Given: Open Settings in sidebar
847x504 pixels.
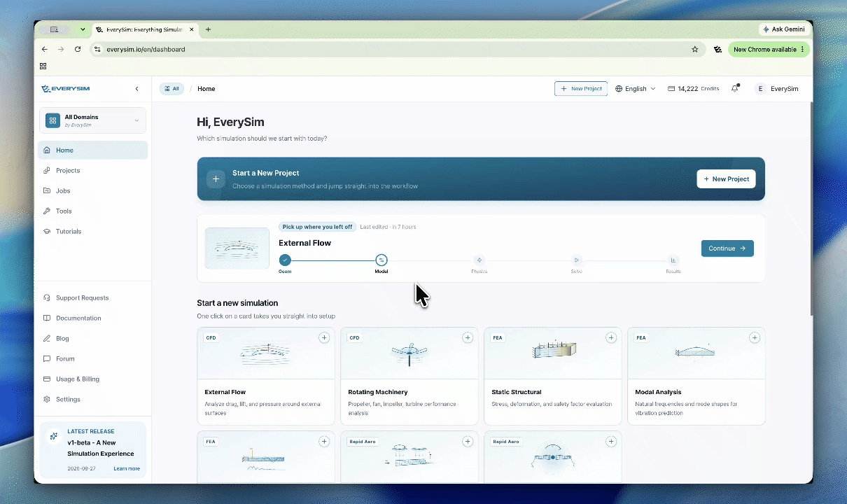Looking at the screenshot, I should pyautogui.click(x=93, y=399).
